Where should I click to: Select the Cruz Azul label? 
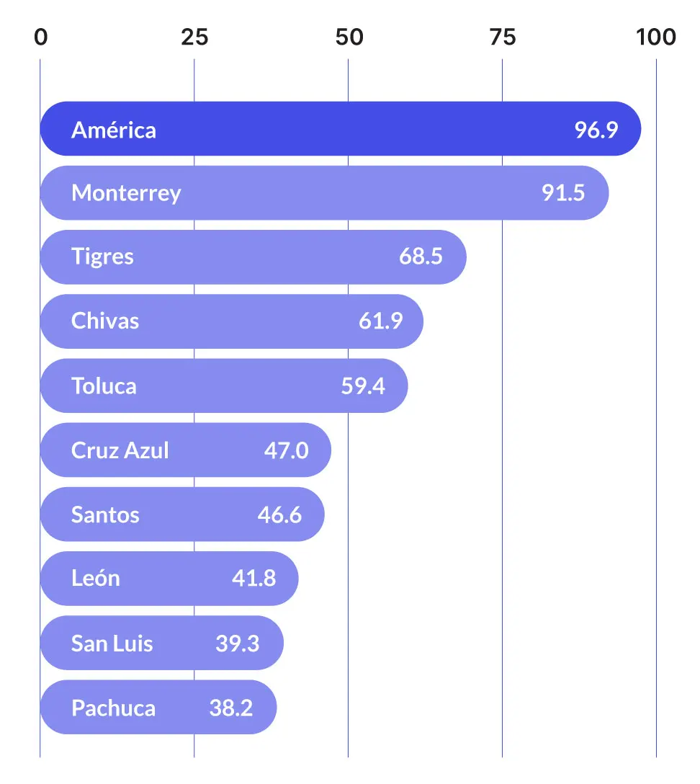point(120,450)
